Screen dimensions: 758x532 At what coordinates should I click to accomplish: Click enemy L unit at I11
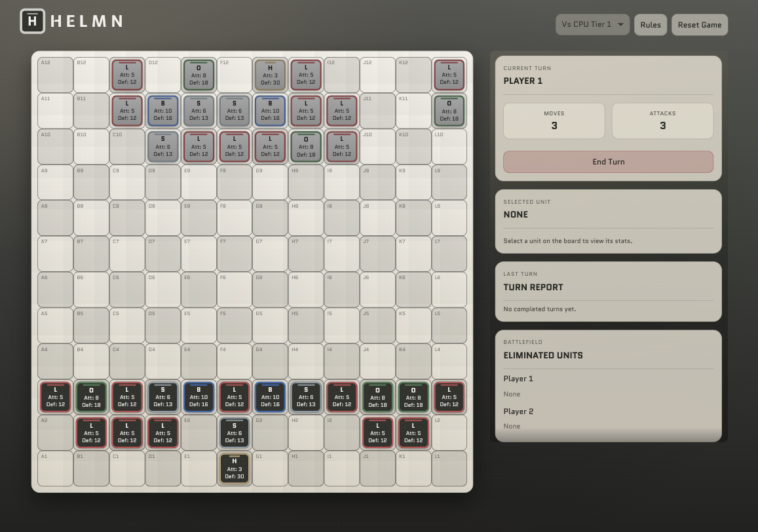342,111
